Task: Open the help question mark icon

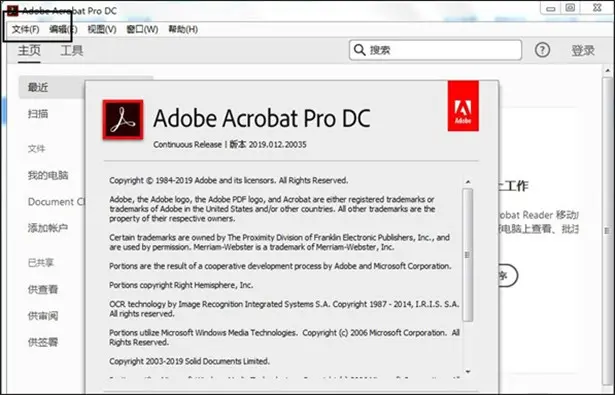Action: point(542,50)
